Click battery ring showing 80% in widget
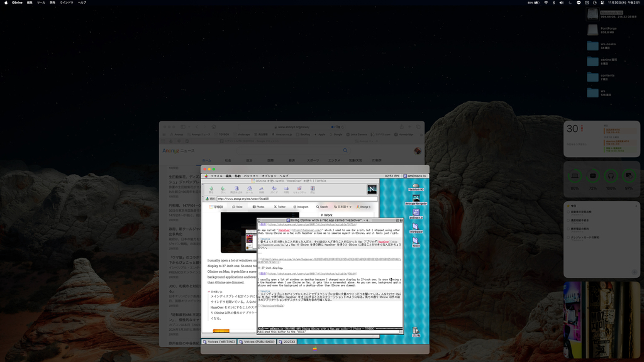644x362 pixels. 575,176
